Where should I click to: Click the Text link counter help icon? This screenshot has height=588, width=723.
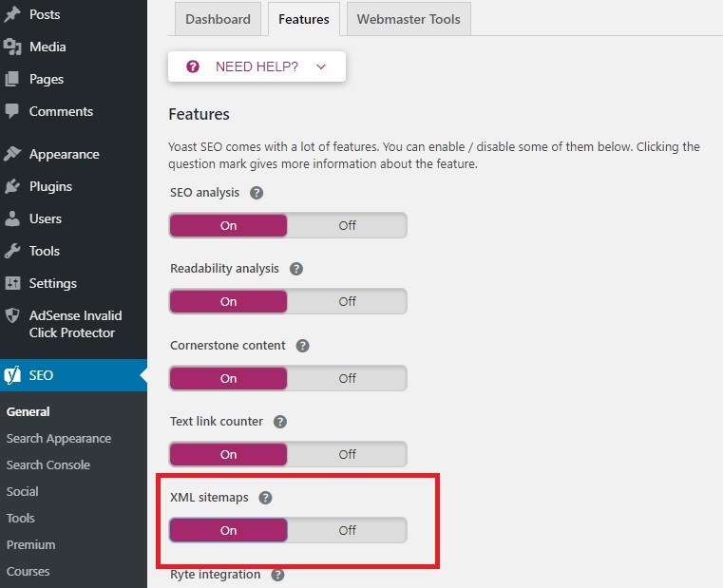280,422
